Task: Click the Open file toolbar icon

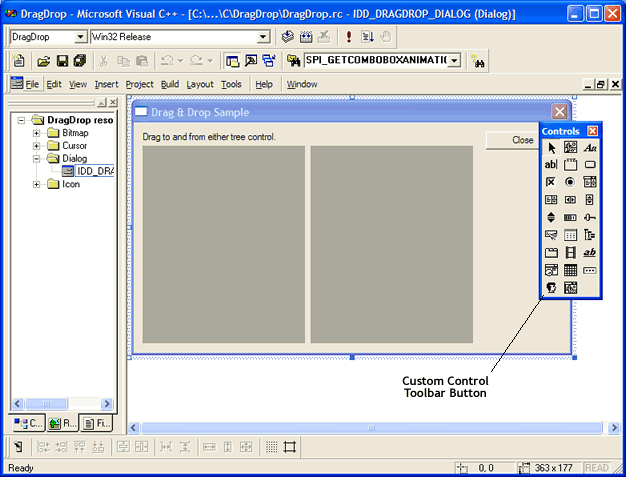Action: 44,61
